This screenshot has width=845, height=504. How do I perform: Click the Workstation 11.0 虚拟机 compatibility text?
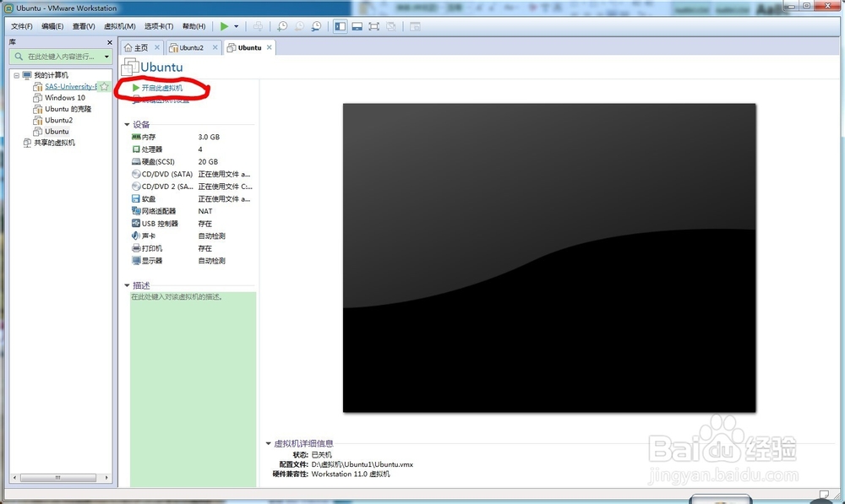351,474
